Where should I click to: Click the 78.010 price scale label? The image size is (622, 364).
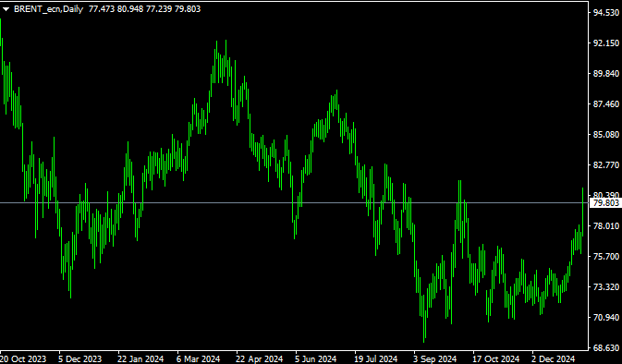point(605,225)
